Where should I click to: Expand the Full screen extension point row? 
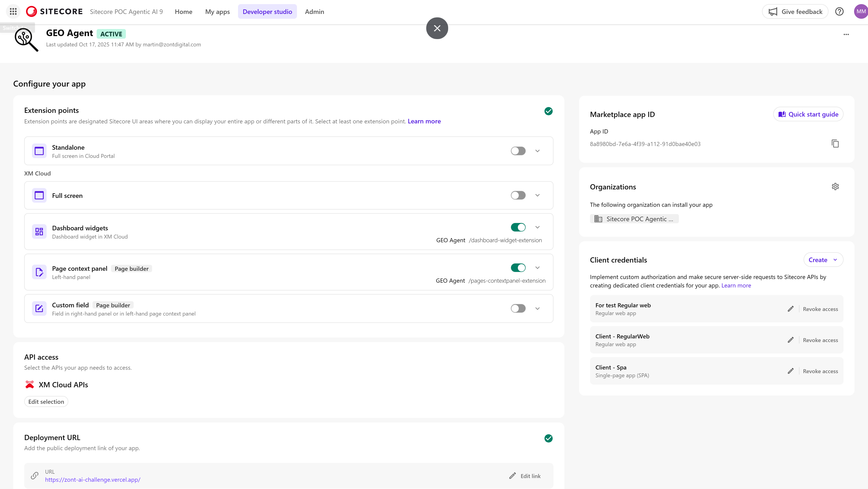point(537,195)
